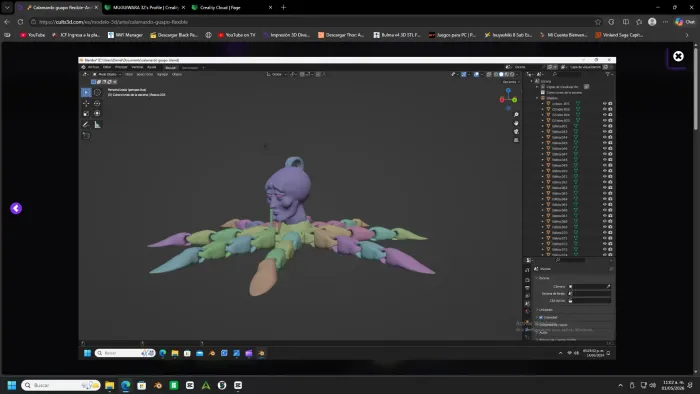Open the Seleccionar menu in viewport header
The width and height of the screenshot is (700, 394).
[145, 75]
